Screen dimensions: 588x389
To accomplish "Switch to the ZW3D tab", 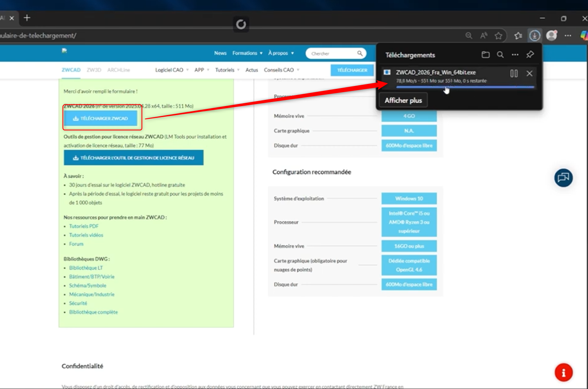I will [x=94, y=70].
